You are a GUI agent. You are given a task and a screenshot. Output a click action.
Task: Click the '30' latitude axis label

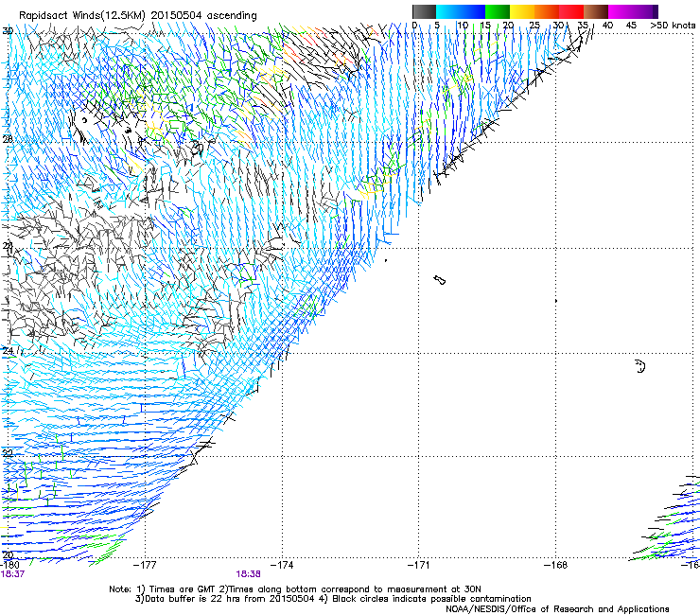click(8, 31)
